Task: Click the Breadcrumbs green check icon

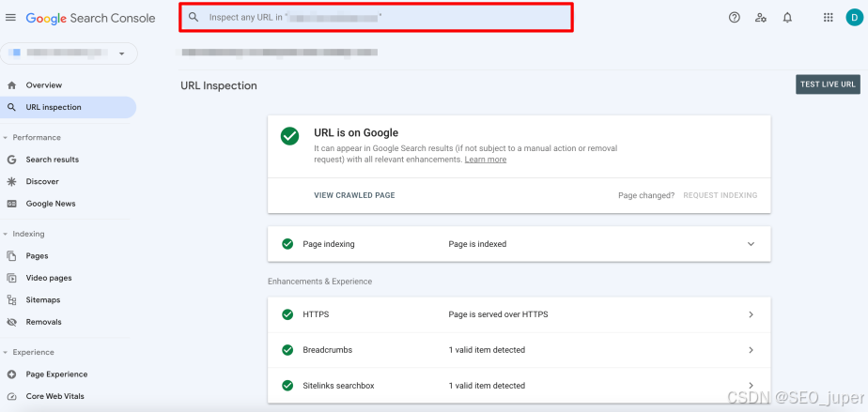Action: click(x=287, y=350)
